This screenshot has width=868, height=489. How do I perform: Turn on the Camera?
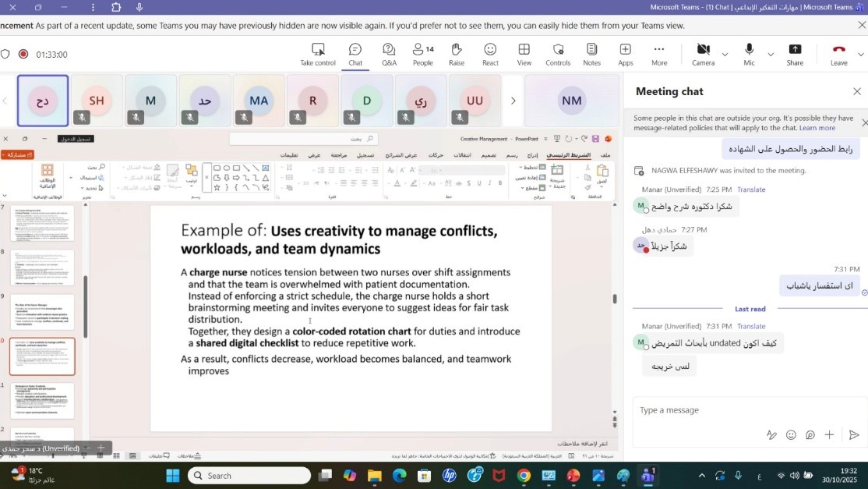coord(703,54)
